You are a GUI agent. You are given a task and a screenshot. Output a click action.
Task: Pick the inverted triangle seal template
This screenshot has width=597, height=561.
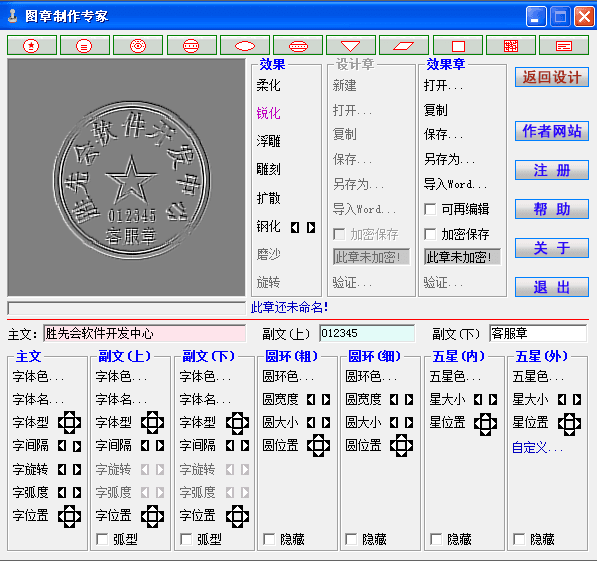click(x=351, y=46)
